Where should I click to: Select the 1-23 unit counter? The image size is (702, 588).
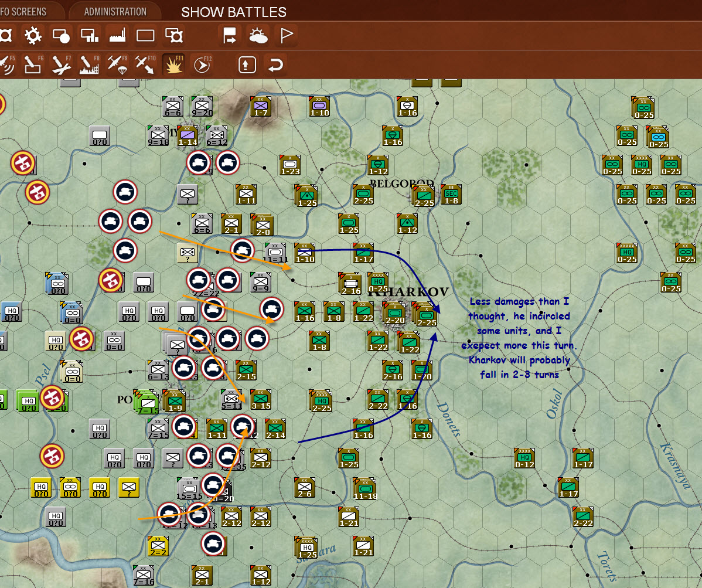tap(289, 165)
